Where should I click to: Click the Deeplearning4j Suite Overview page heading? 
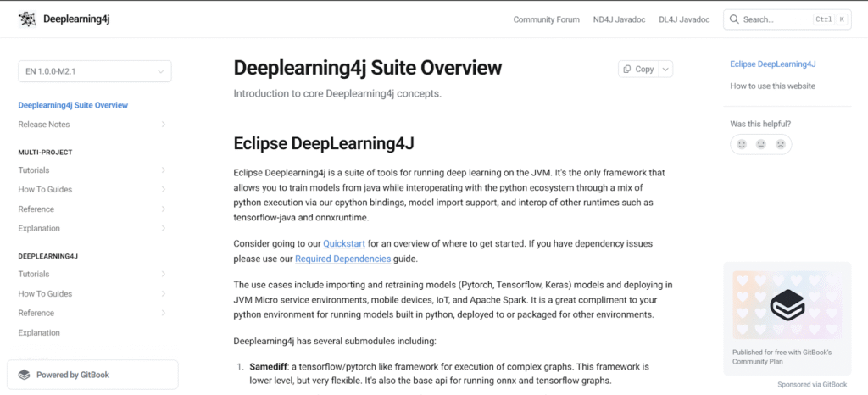pyautogui.click(x=368, y=68)
